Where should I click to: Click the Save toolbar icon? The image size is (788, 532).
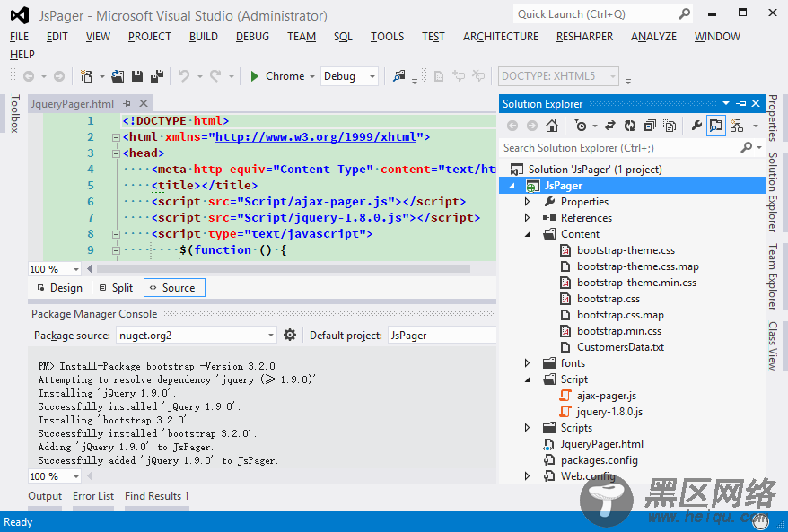136,76
